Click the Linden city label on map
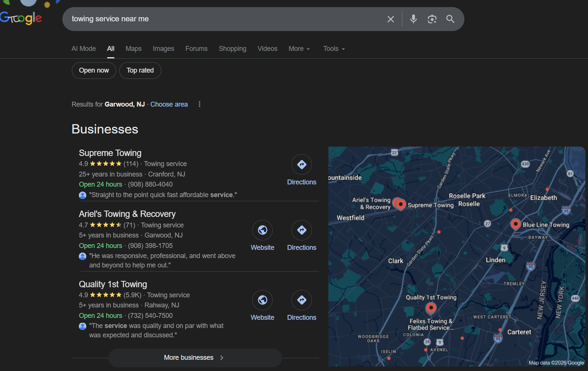This screenshot has height=371, width=588. point(495,260)
